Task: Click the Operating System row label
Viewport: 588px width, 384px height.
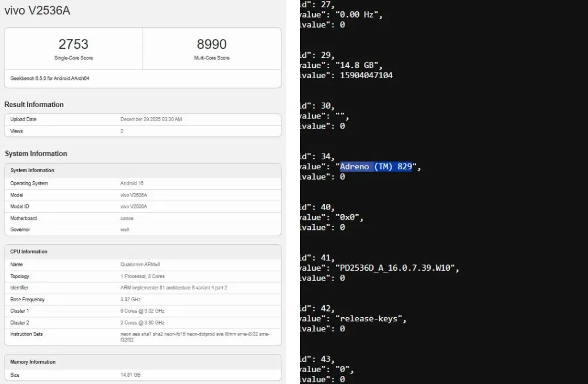Action: 29,183
